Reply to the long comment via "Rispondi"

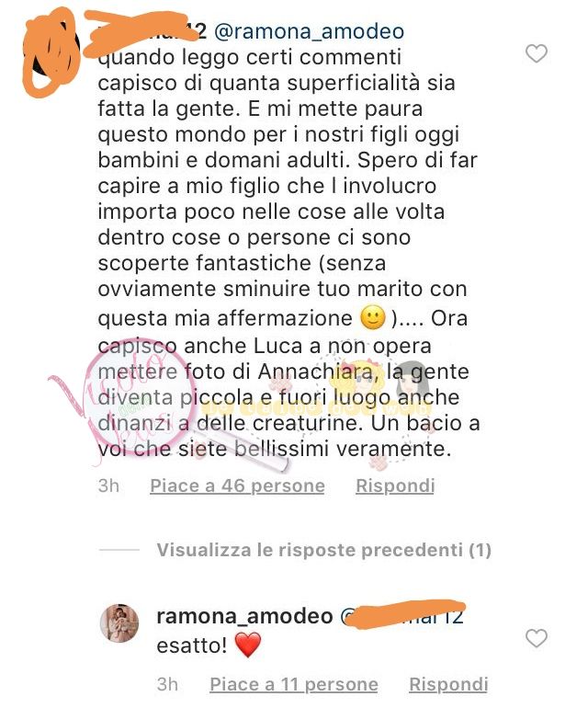point(395,485)
